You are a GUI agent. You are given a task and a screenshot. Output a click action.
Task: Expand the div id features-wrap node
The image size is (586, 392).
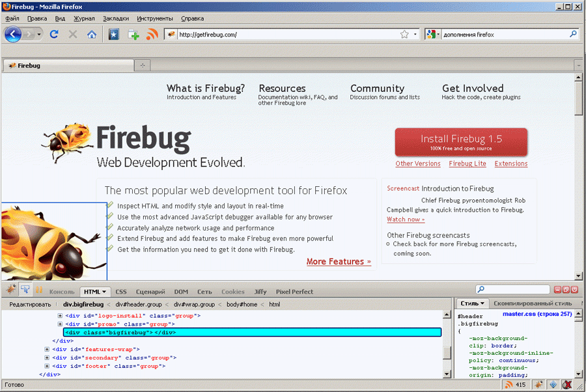47,350
